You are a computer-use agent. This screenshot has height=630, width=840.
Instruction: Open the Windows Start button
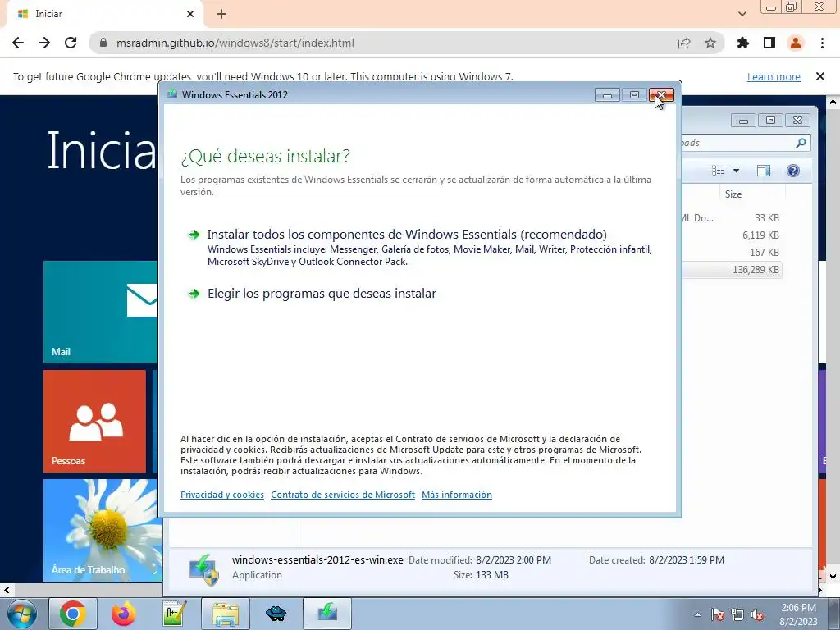click(x=22, y=614)
